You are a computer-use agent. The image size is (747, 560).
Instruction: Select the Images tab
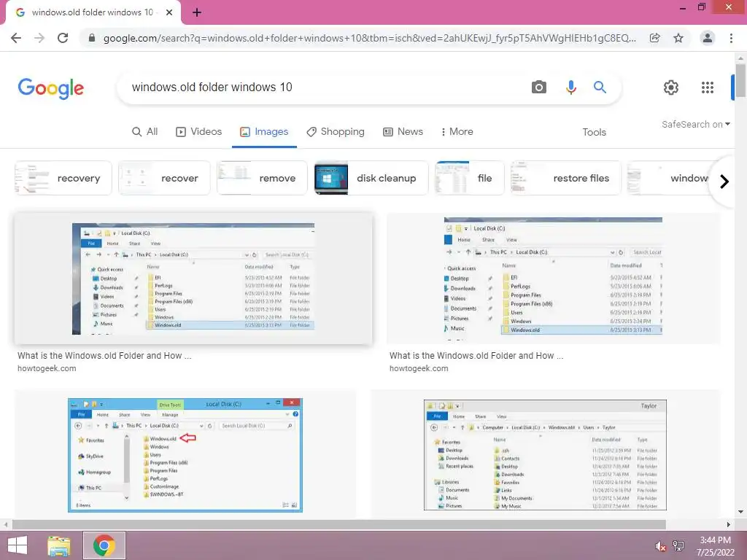[x=264, y=132]
